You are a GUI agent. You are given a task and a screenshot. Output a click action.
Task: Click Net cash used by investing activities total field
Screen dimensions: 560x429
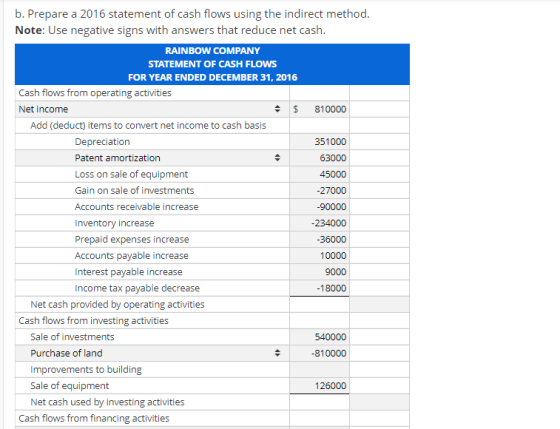(x=379, y=402)
